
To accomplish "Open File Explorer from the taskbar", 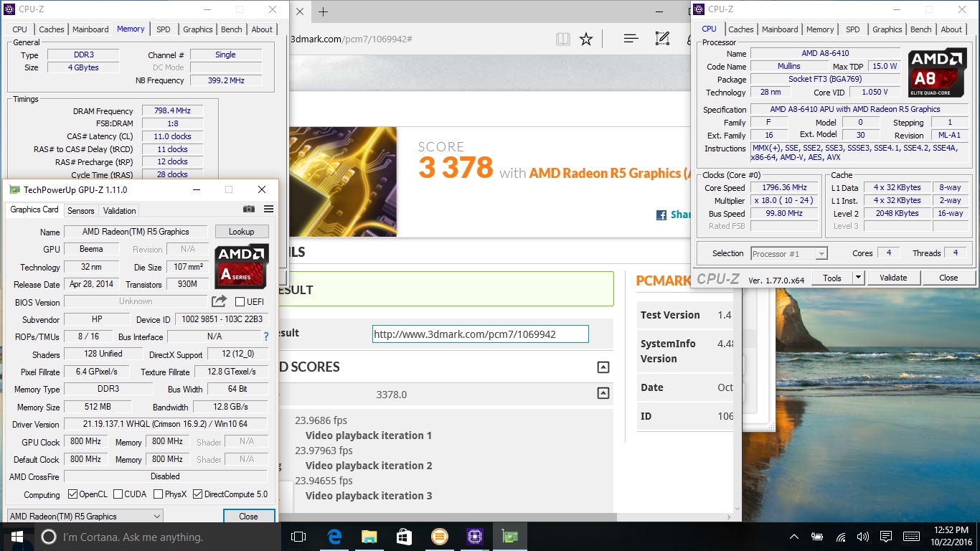I will [x=369, y=537].
